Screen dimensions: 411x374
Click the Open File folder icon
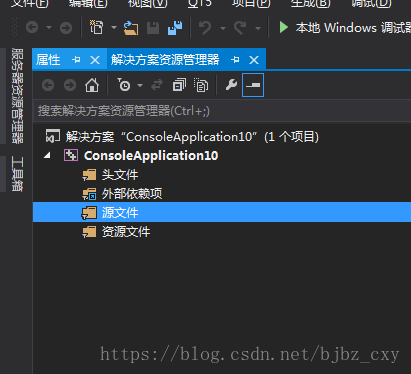131,28
